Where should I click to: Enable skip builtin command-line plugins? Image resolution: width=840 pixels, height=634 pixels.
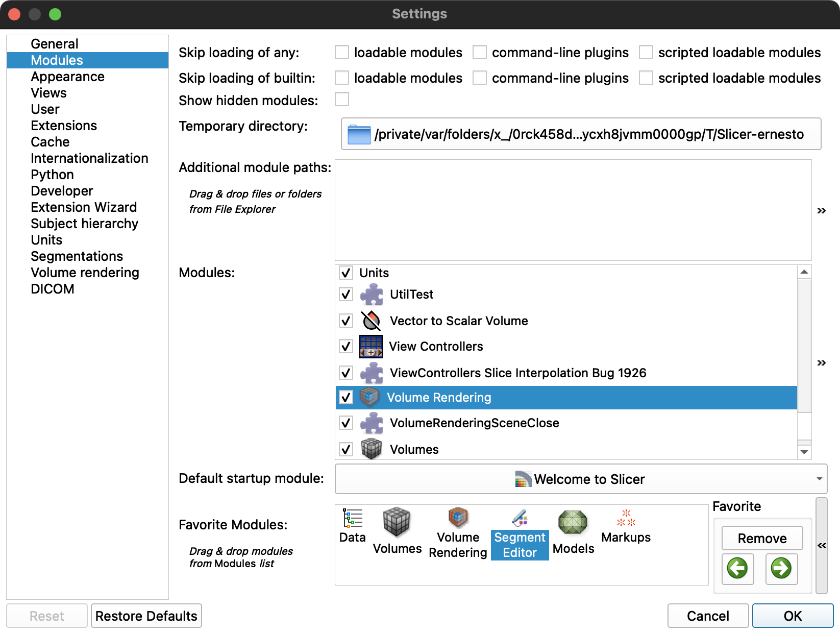click(480, 78)
